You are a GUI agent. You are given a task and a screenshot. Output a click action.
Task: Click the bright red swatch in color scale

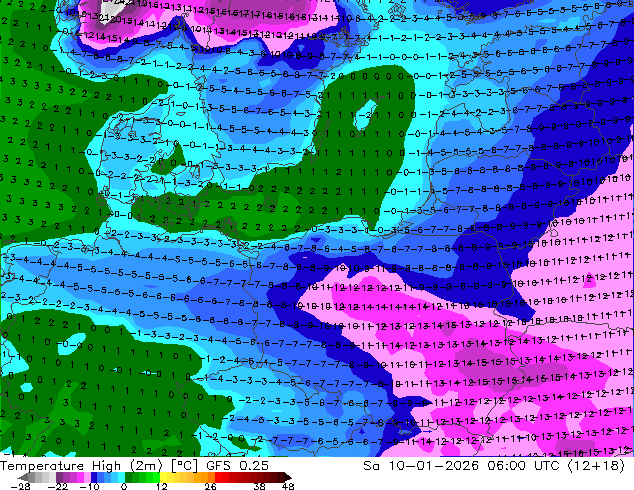(218, 477)
